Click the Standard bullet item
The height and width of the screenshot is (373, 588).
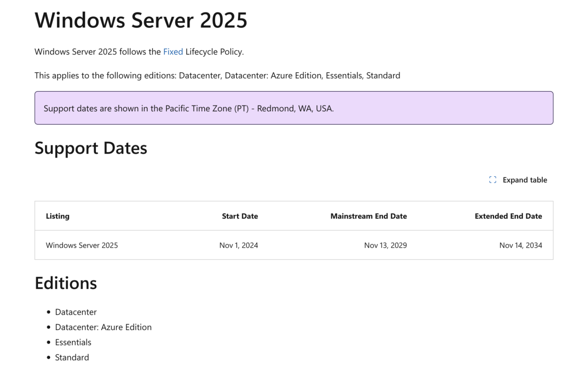click(x=72, y=357)
